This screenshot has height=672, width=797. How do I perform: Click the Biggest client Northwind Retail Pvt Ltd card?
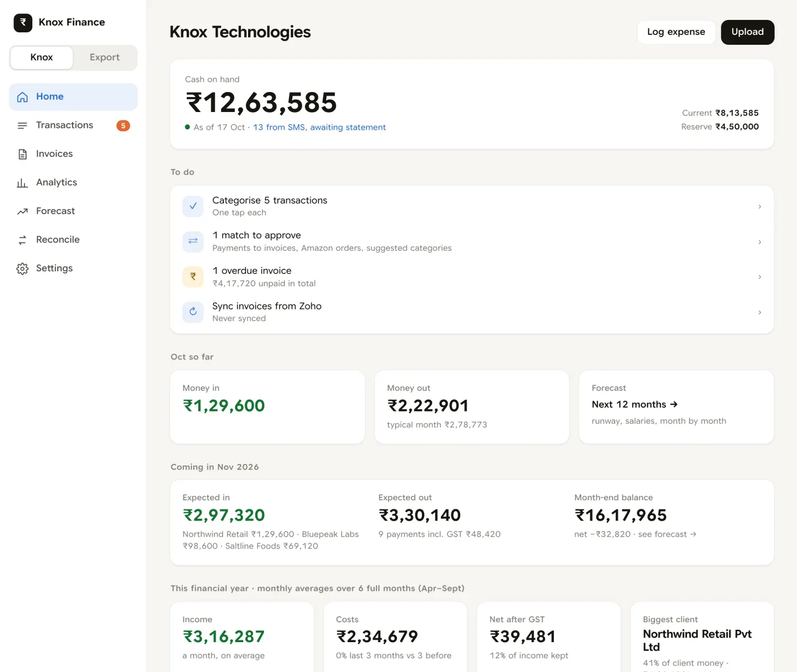coord(702,638)
